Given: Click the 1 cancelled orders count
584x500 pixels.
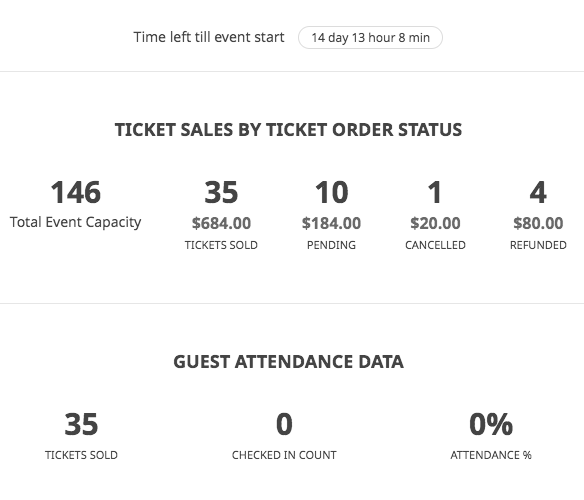Looking at the screenshot, I should coord(435,192).
